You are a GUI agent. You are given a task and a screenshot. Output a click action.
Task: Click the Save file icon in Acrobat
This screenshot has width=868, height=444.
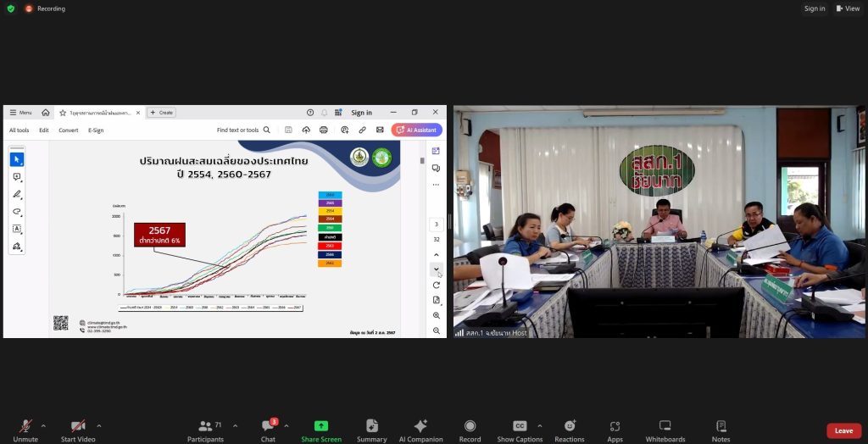(x=288, y=130)
